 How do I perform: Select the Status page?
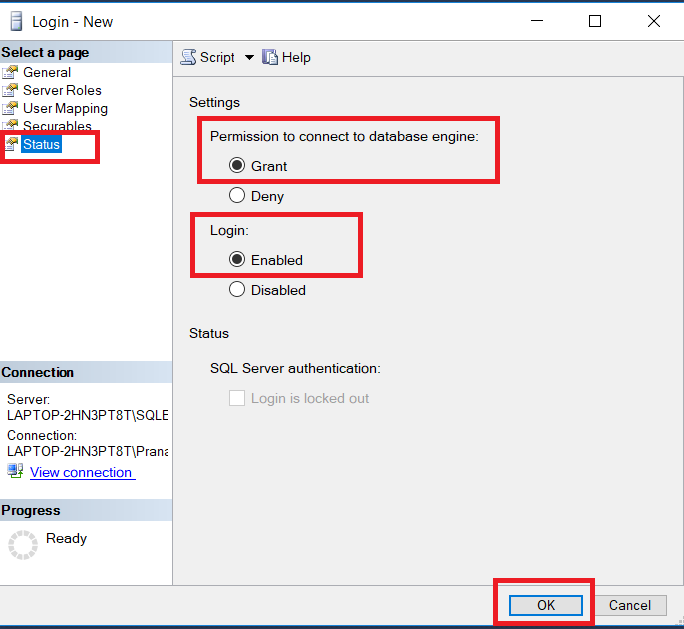pos(41,144)
